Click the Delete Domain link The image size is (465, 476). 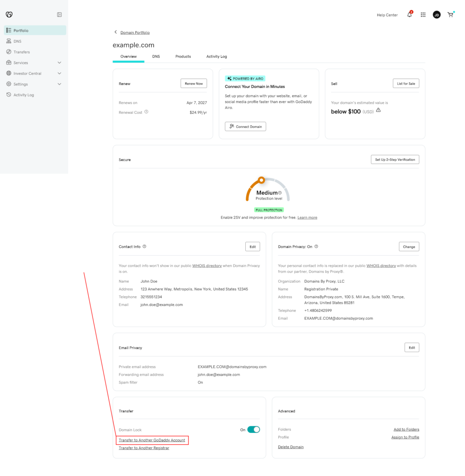coord(291,447)
